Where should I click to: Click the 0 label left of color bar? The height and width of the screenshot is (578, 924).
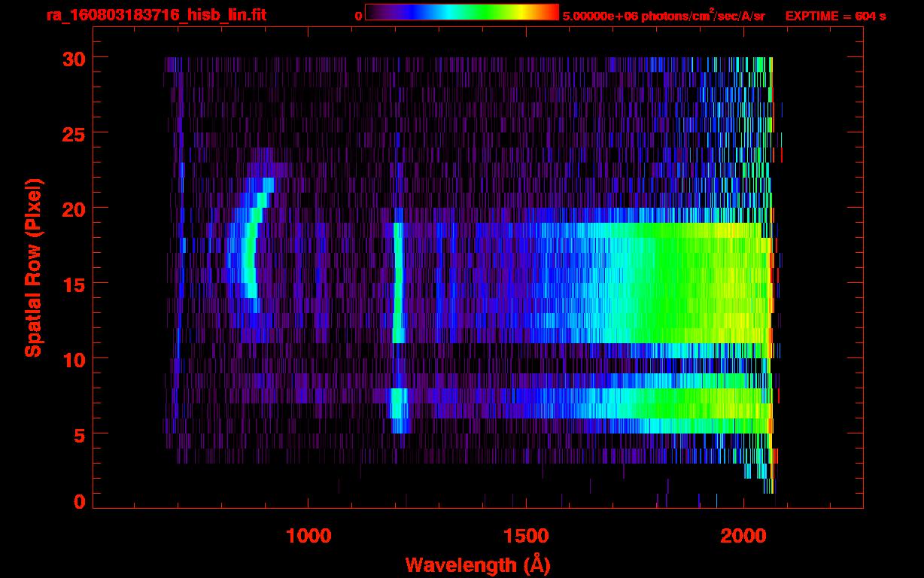358,16
